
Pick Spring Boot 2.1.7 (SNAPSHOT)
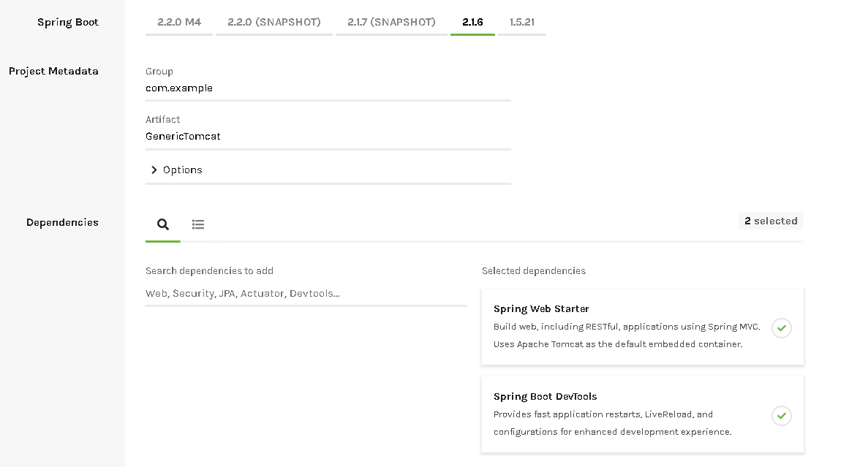[391, 22]
